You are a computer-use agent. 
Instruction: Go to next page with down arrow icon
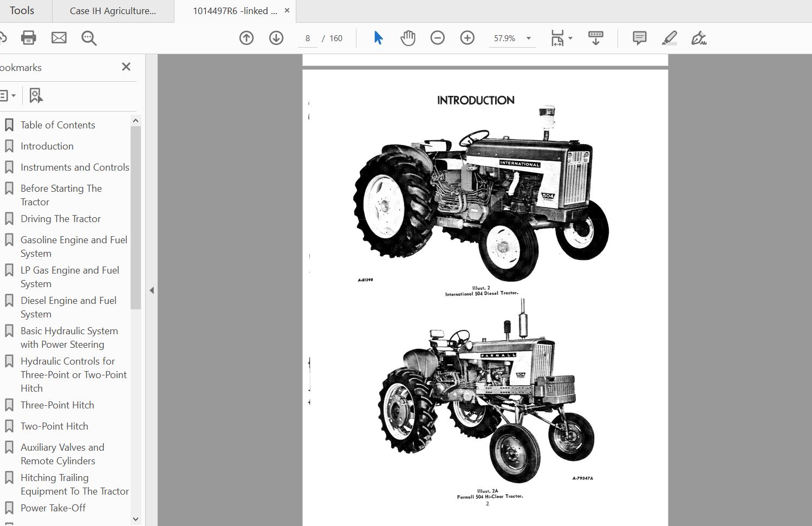276,38
